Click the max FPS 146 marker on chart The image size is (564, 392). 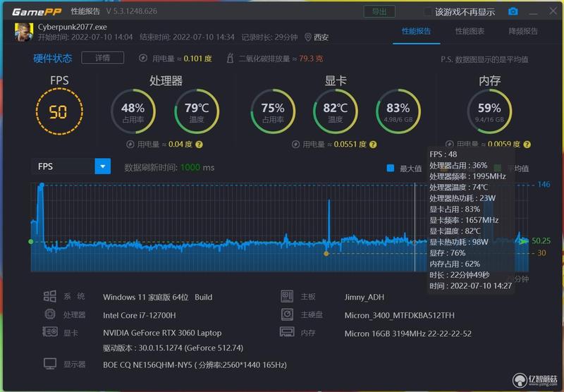42,185
